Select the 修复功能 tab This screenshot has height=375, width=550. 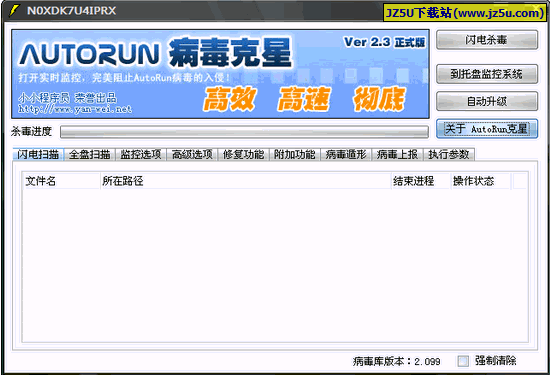pos(243,154)
